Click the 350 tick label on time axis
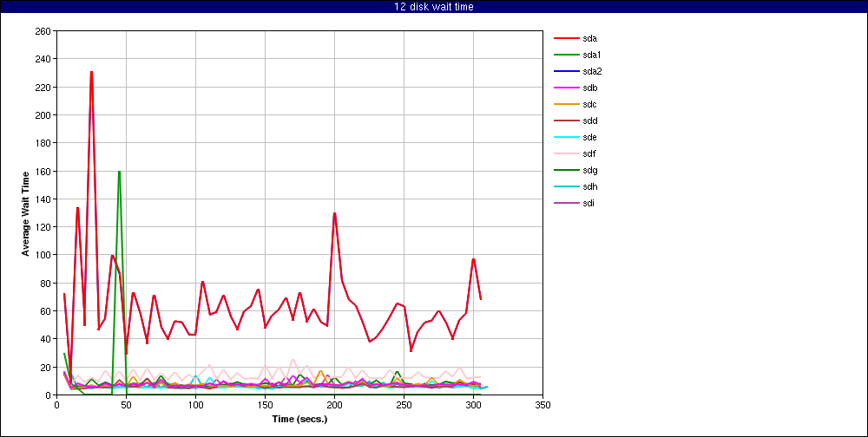Screen dimensions: 868x437 pyautogui.click(x=542, y=405)
